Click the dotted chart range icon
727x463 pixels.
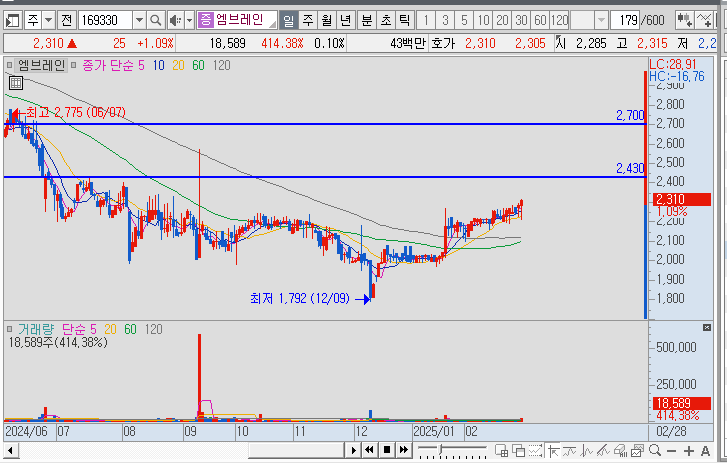[536, 450]
